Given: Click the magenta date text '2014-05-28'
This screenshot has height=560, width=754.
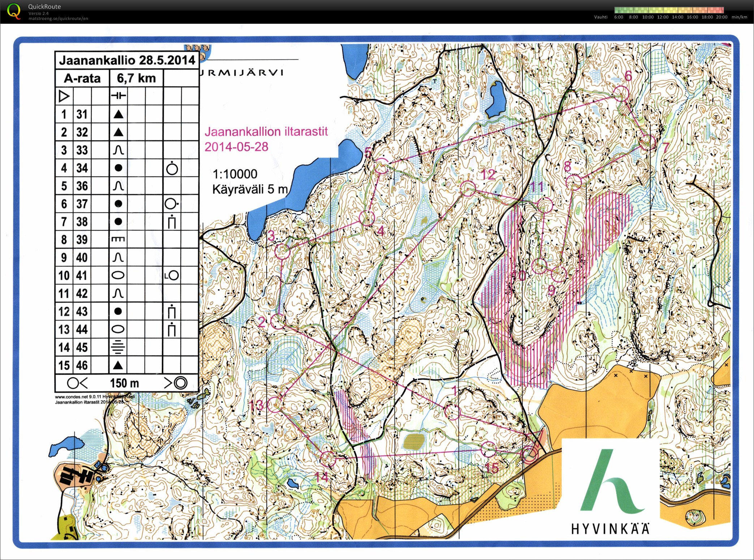Looking at the screenshot, I should tap(236, 147).
